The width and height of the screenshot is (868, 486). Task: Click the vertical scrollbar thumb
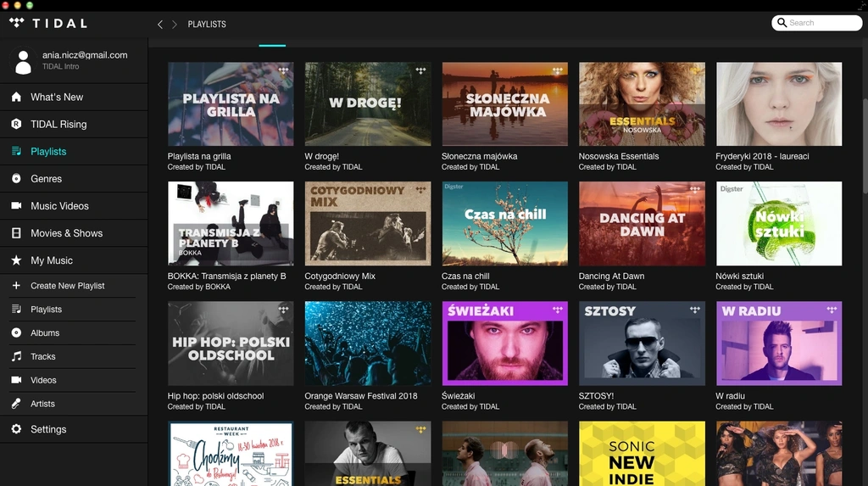(x=865, y=146)
